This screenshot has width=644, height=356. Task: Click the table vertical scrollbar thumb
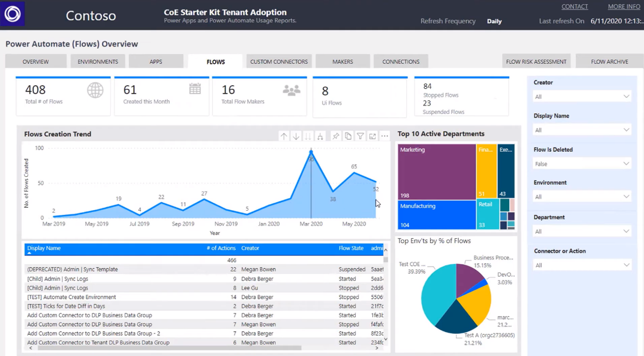click(x=386, y=260)
